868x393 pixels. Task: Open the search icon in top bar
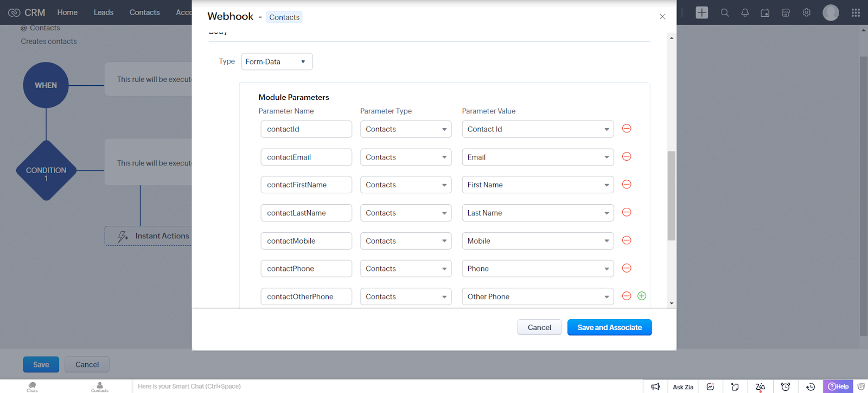pyautogui.click(x=725, y=12)
